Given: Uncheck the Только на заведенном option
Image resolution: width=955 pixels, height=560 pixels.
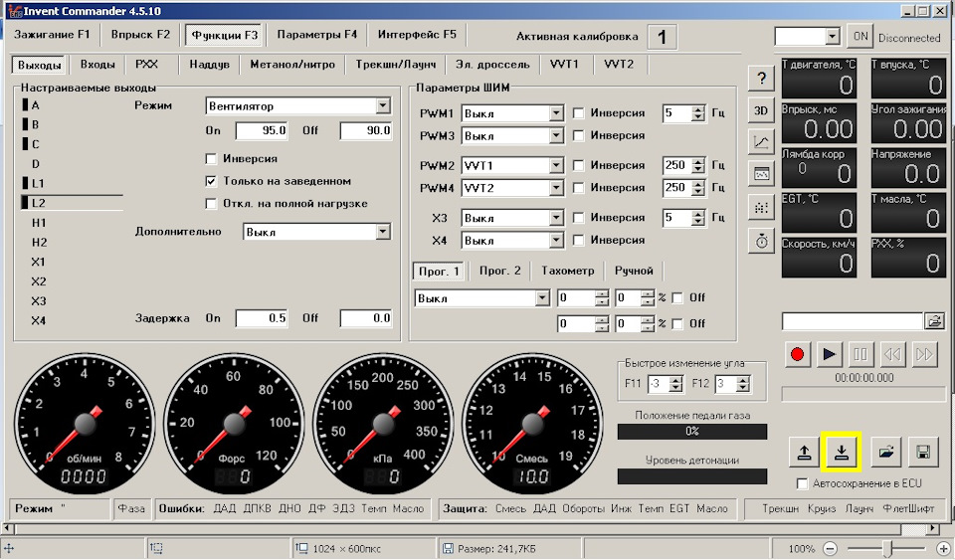Looking at the screenshot, I should coord(211,181).
